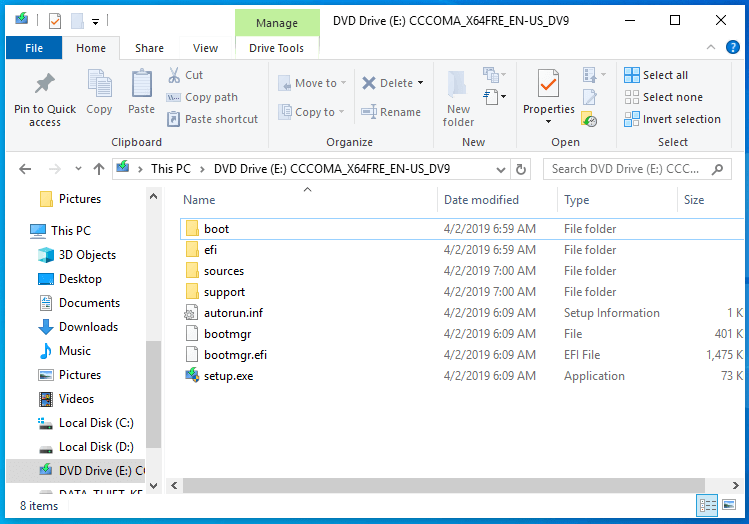Go up one level with up arrow
Image resolution: width=749 pixels, height=524 pixels.
point(99,169)
